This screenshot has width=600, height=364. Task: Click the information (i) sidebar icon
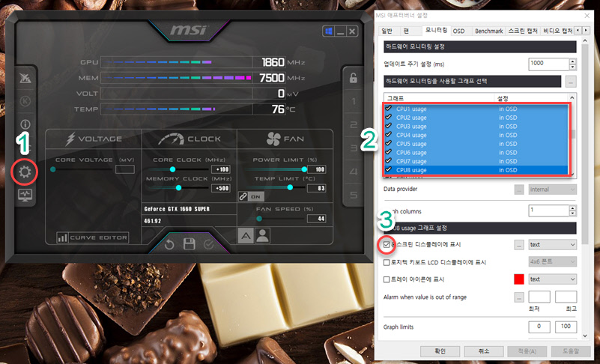tap(25, 124)
